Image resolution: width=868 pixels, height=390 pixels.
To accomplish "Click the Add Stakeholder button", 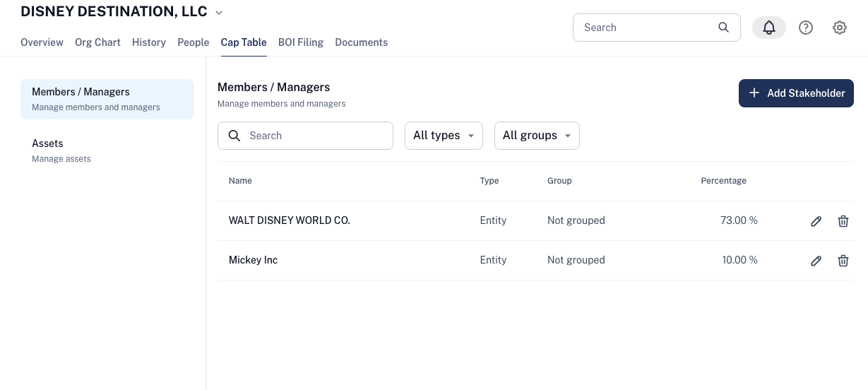I will pos(796,93).
